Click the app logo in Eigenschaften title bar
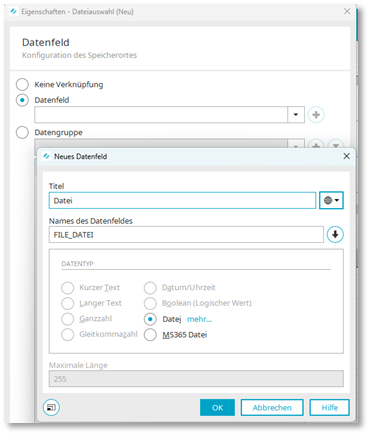The height and width of the screenshot is (435, 370). click(x=14, y=12)
